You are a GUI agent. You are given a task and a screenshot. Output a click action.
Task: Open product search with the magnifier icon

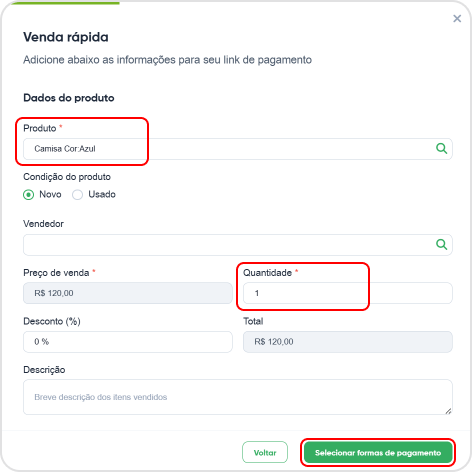[441, 148]
